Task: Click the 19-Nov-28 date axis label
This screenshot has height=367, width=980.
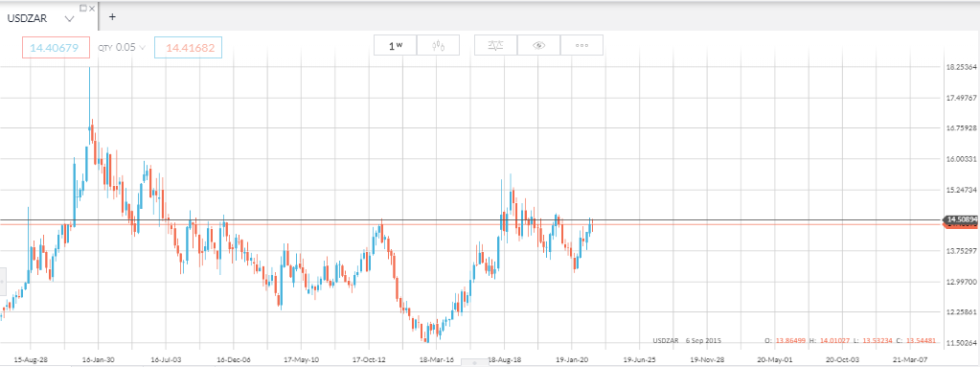Action: click(708, 359)
